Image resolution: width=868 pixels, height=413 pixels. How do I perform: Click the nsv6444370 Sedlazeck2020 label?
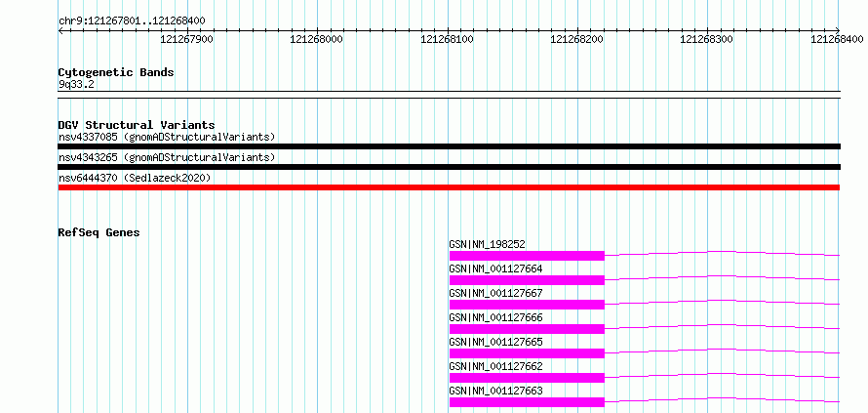coord(135,178)
